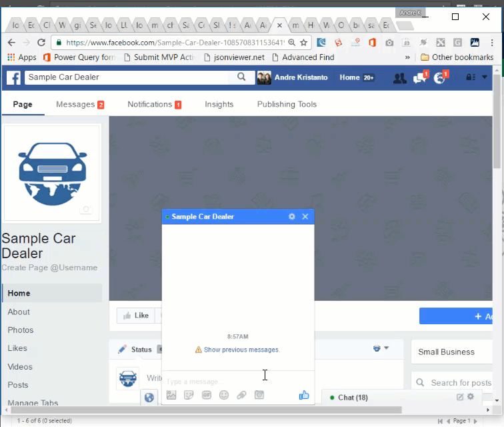The height and width of the screenshot is (427, 504).
Task: Click the Type a message input field
Action: pyautogui.click(x=227, y=381)
